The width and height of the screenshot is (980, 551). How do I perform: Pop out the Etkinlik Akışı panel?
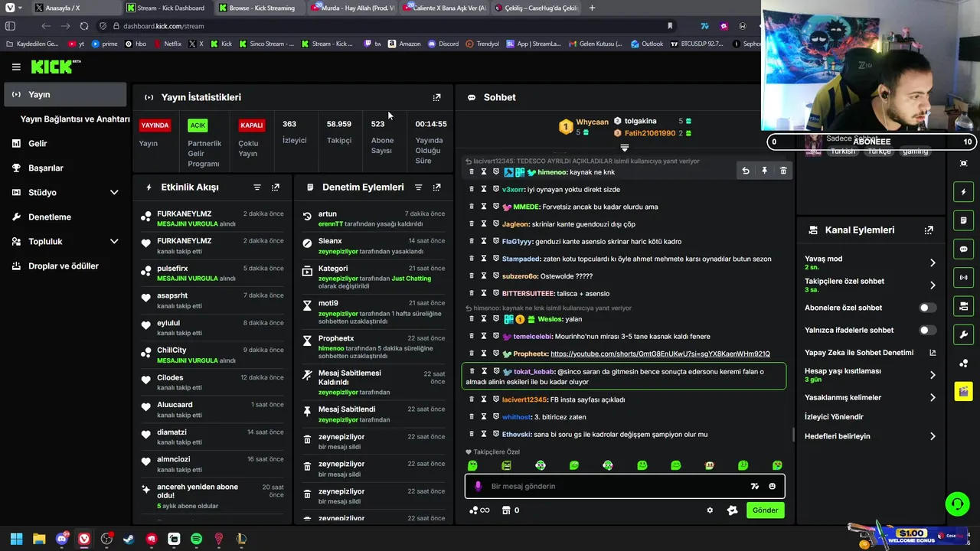click(x=276, y=187)
